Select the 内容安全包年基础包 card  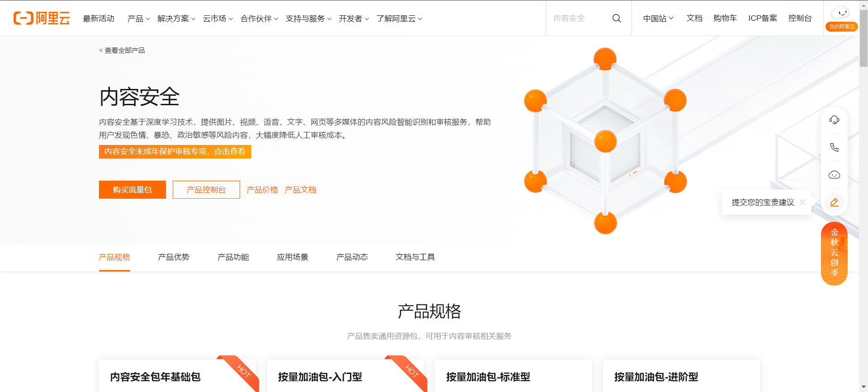coord(177,376)
